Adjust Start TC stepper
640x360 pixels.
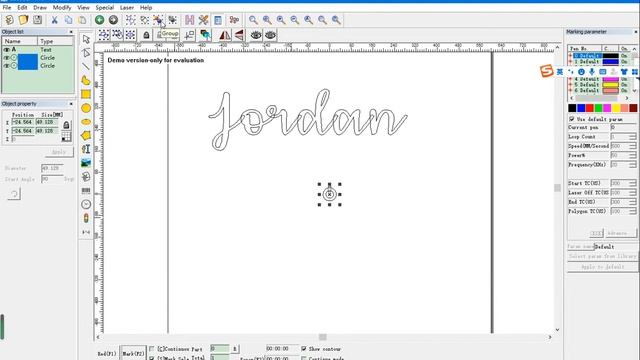point(632,183)
